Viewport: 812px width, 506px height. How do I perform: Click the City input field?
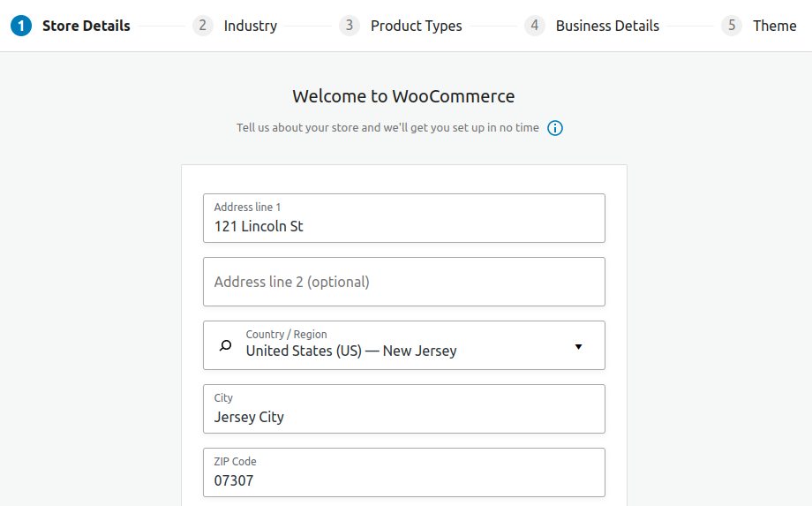404,409
